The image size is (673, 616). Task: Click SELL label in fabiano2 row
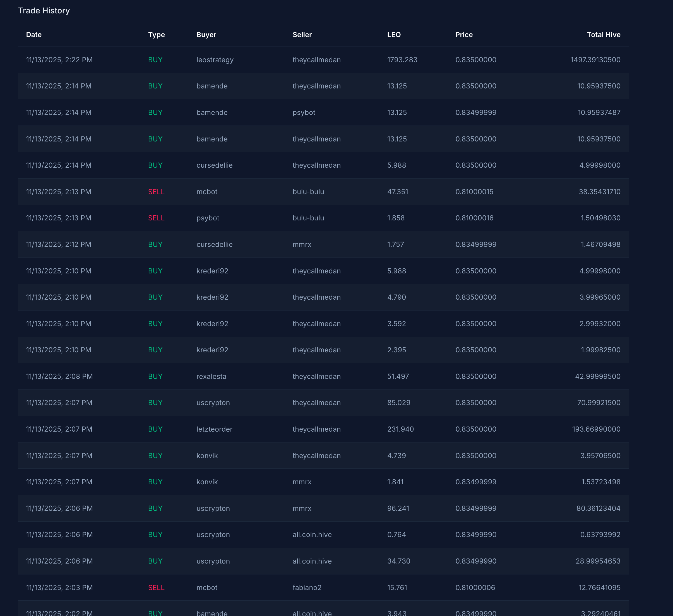tap(156, 587)
